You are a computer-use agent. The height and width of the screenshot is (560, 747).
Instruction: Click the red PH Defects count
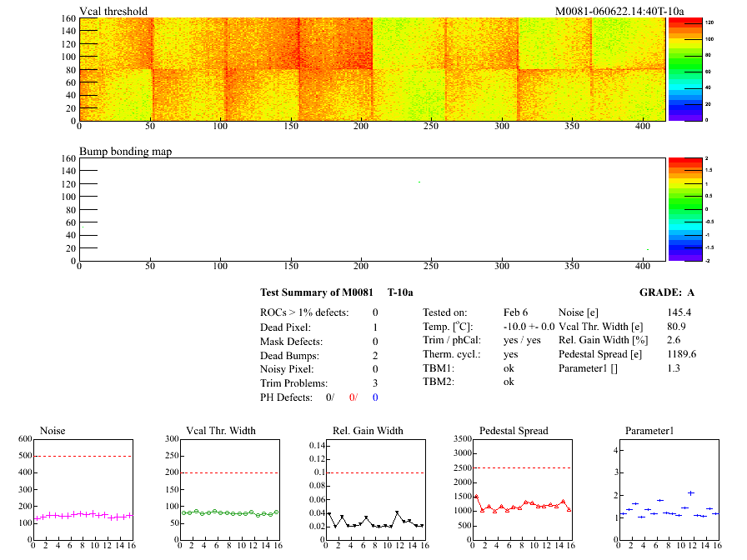tap(353, 397)
